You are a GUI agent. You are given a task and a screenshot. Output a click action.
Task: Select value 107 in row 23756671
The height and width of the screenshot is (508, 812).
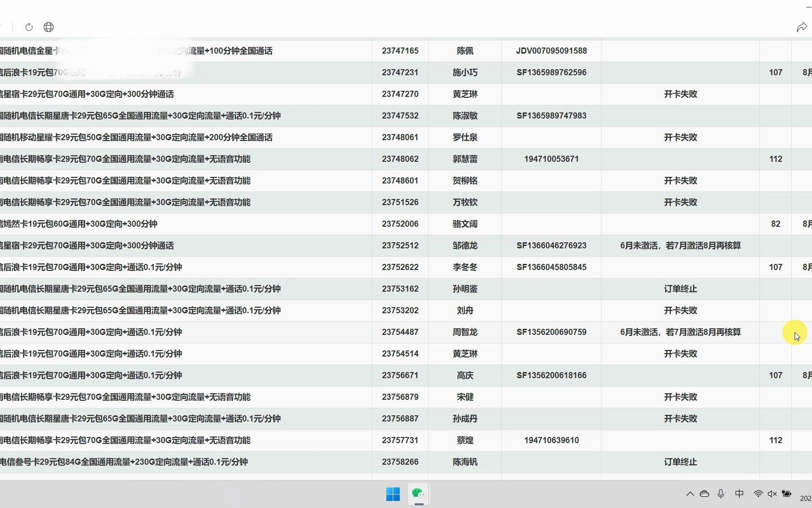(x=776, y=375)
